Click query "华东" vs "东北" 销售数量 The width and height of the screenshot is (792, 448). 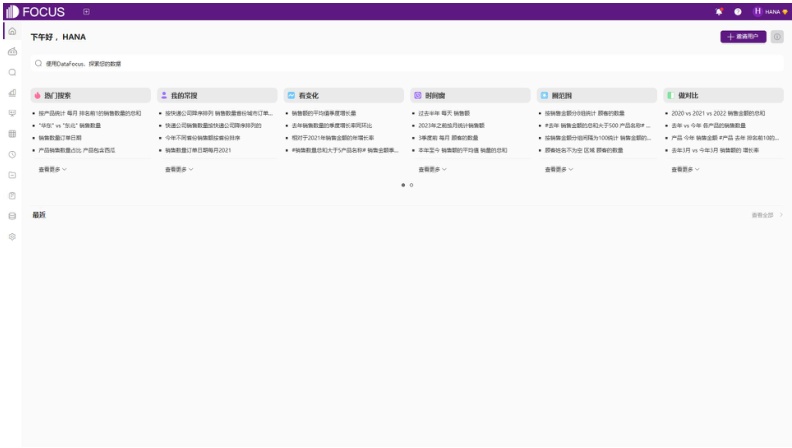click(70, 126)
